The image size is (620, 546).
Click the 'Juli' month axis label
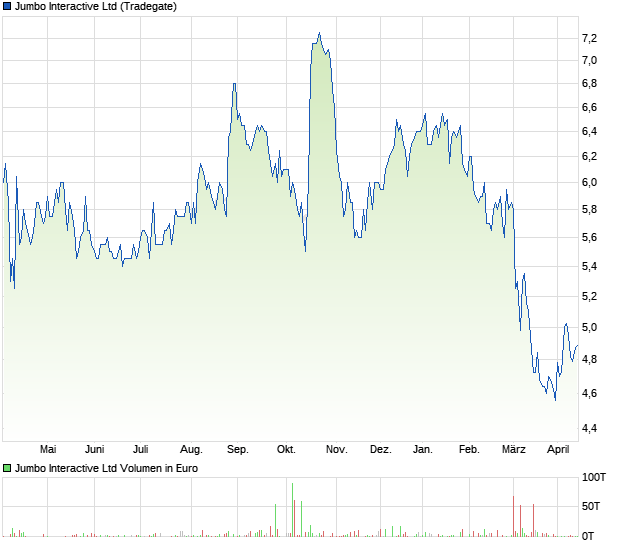tap(140, 450)
